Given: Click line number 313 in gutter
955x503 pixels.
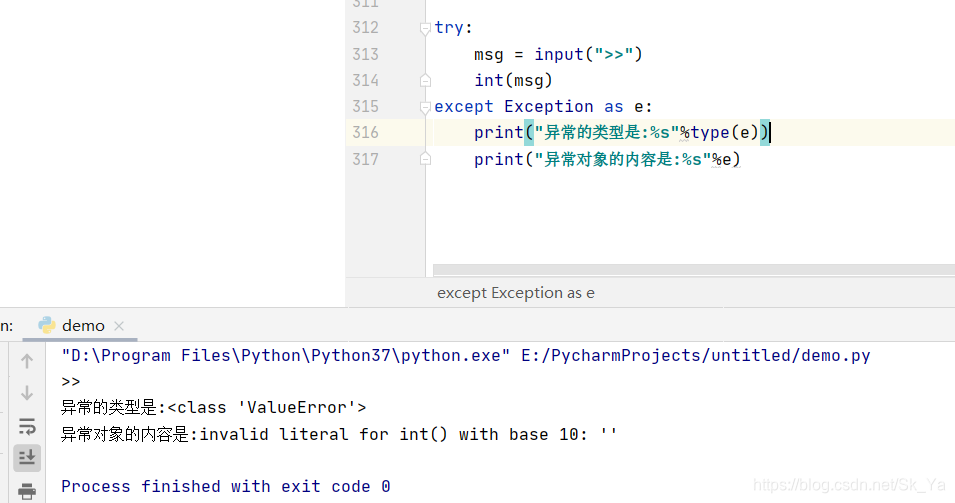Looking at the screenshot, I should click(365, 54).
